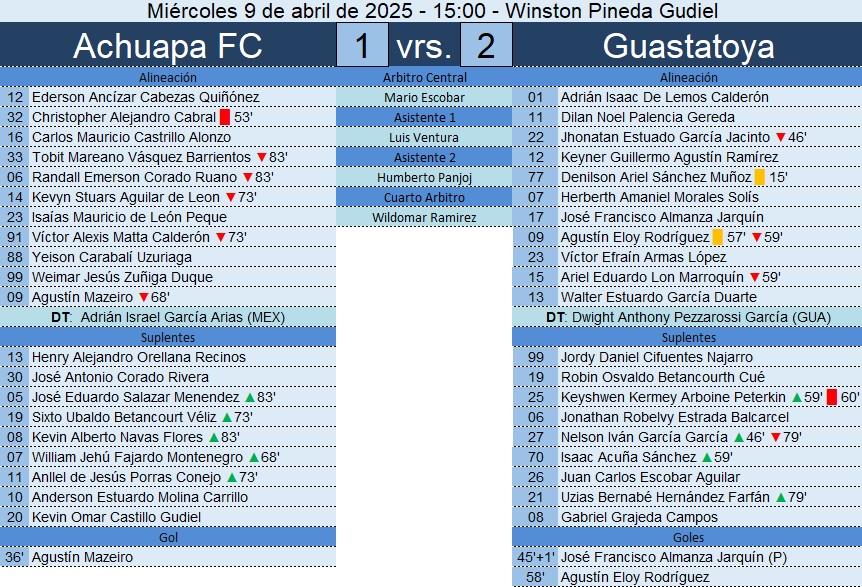The image size is (862, 587).
Task: Click the Arbitro Central header
Action: [x=424, y=77]
